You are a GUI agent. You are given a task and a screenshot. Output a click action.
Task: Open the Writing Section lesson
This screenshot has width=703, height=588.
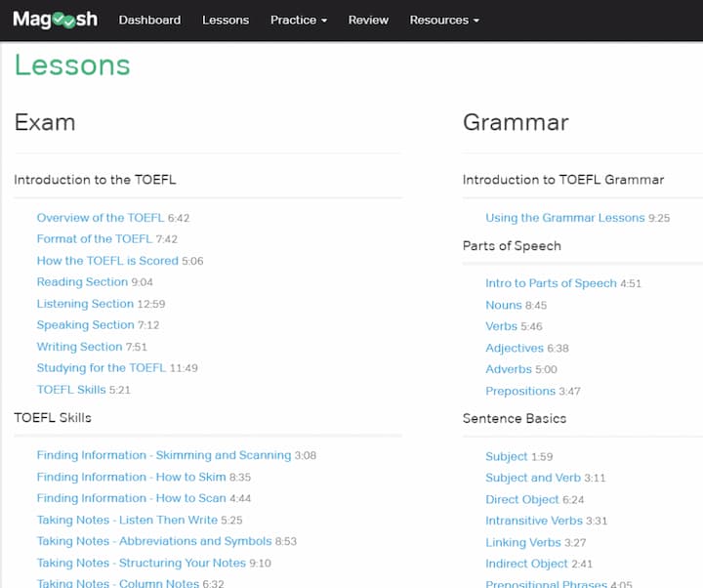79,347
